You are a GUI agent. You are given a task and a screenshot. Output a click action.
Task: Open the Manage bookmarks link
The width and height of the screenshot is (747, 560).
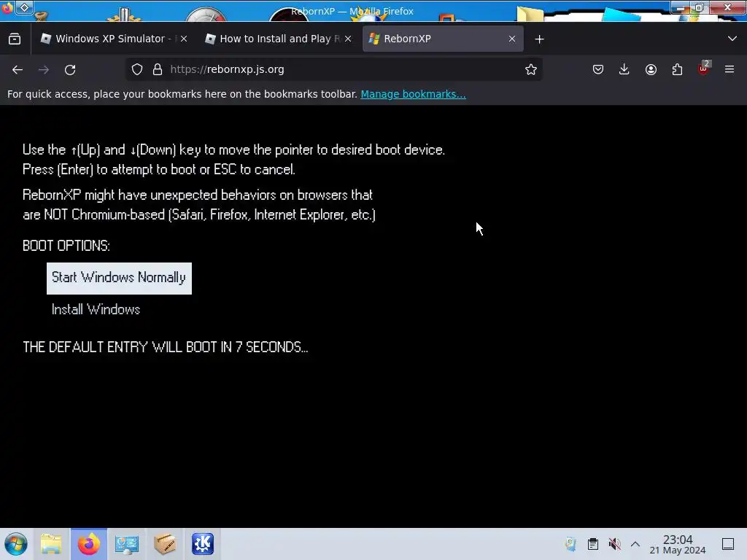click(413, 94)
